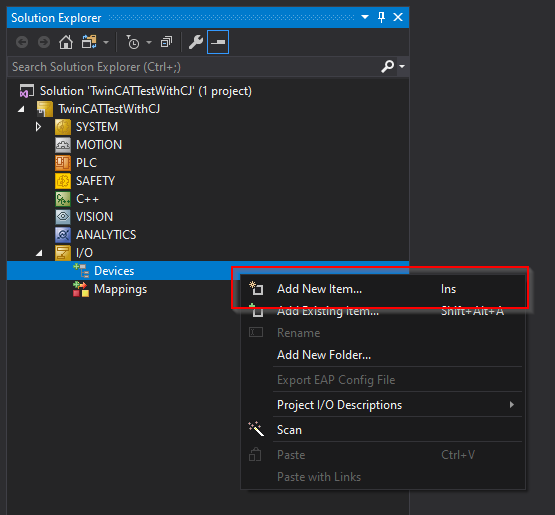This screenshot has width=555, height=515.
Task: Toggle the Auto Hide pin icon
Action: [382, 17]
